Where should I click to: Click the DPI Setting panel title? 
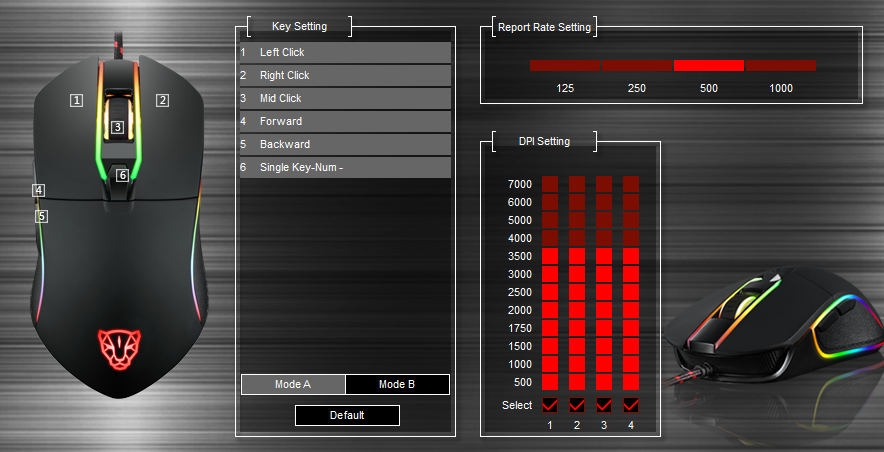(544, 141)
